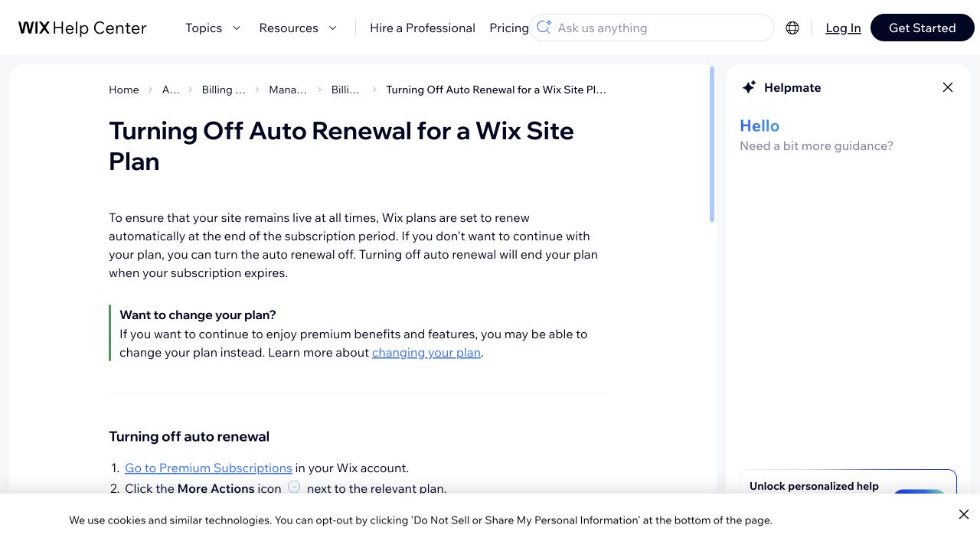Close the Helpmate panel
Screen dimensions: 980x551
(x=948, y=87)
